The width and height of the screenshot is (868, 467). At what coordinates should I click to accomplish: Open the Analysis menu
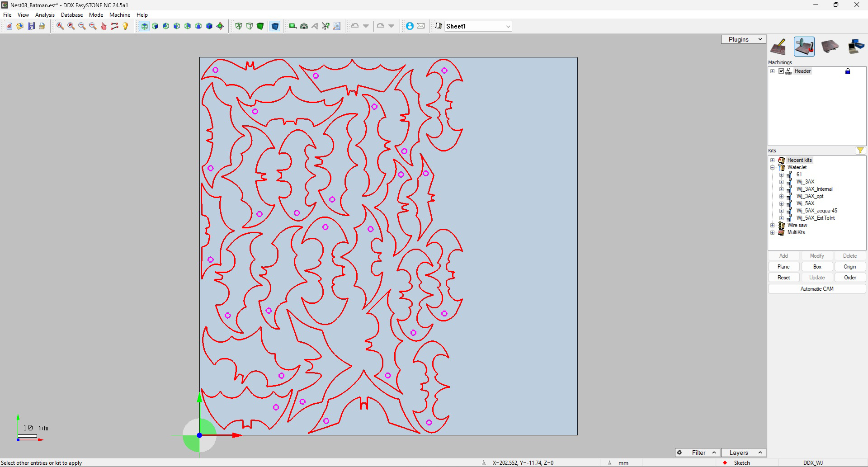[45, 15]
